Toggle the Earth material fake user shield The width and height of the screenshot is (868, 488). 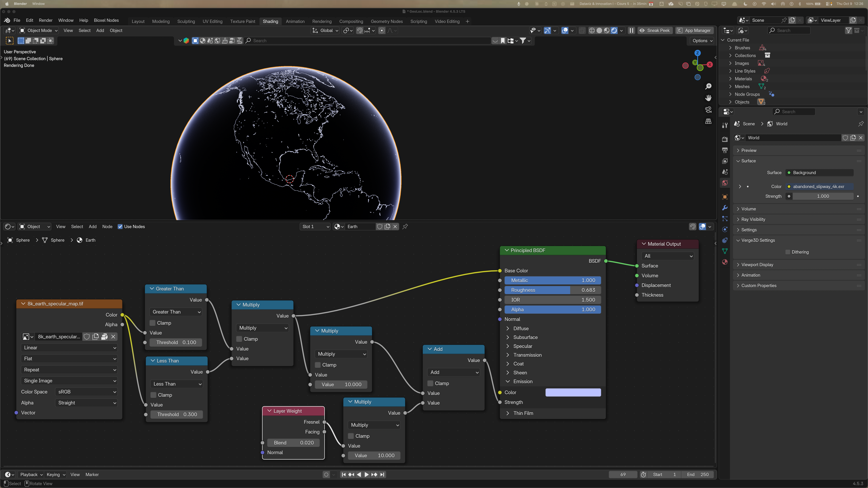click(x=380, y=227)
